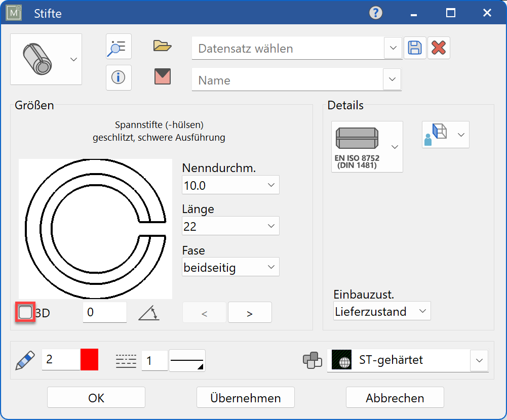The width and height of the screenshot is (507, 420).
Task: Expand the EN ISO 8752 standard selector
Action: click(x=395, y=147)
